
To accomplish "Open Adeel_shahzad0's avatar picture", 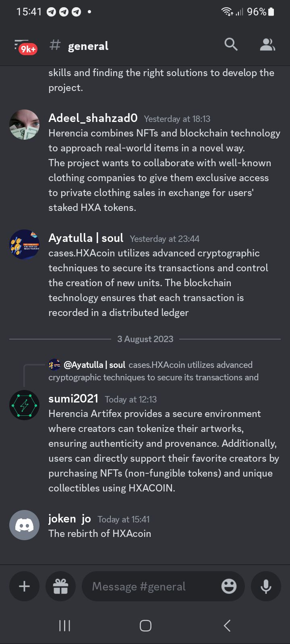I will click(x=24, y=125).
